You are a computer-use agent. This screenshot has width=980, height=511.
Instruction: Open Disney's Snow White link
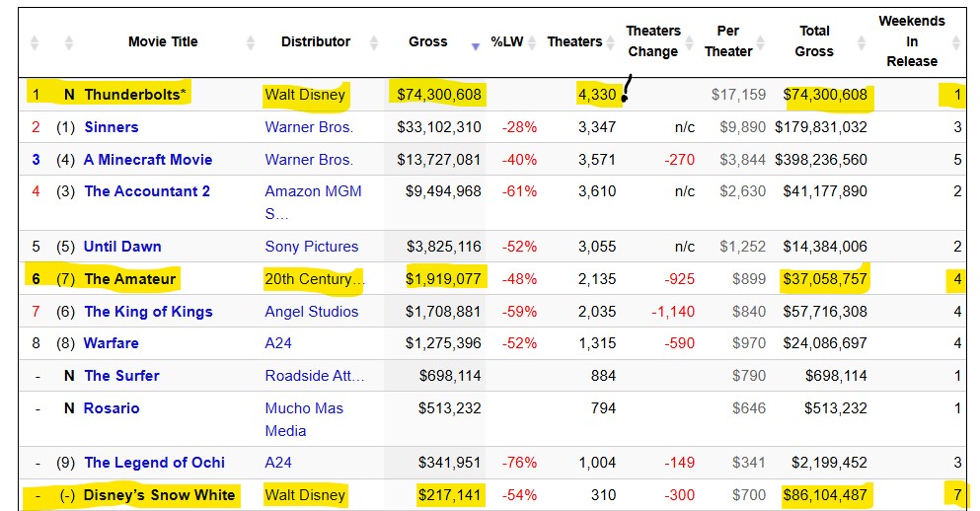point(159,495)
